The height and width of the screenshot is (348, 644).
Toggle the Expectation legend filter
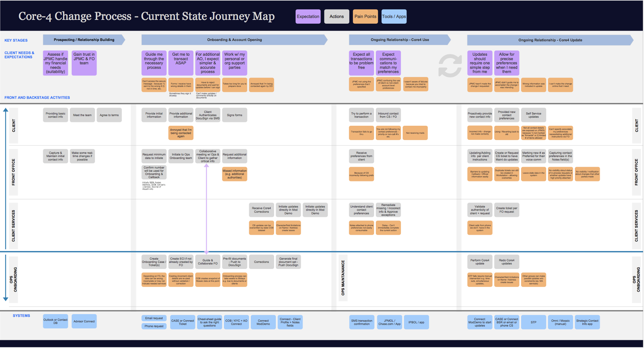click(x=308, y=17)
